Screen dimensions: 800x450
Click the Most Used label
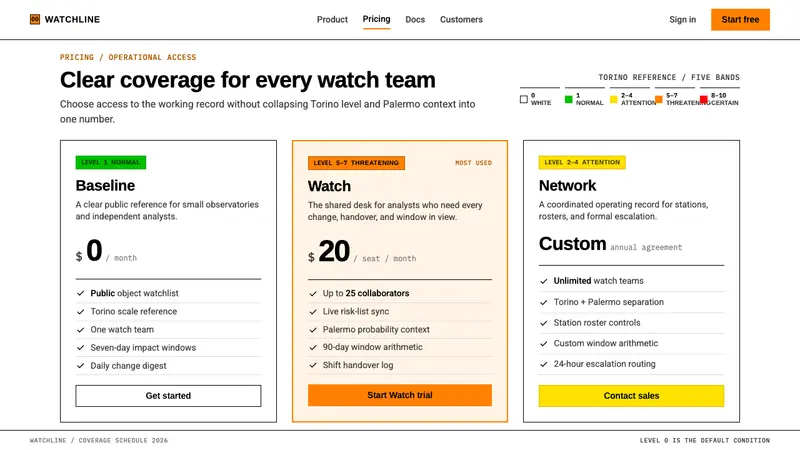pos(473,163)
